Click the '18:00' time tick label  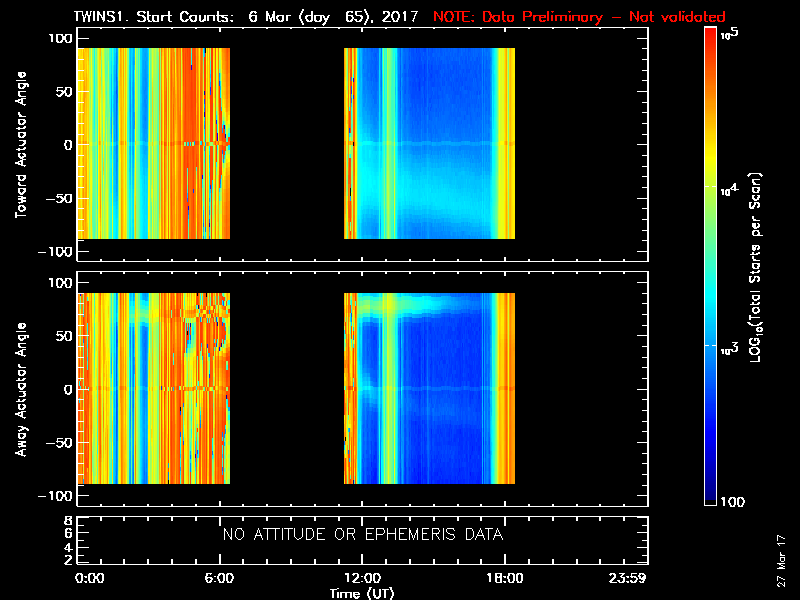pyautogui.click(x=505, y=578)
